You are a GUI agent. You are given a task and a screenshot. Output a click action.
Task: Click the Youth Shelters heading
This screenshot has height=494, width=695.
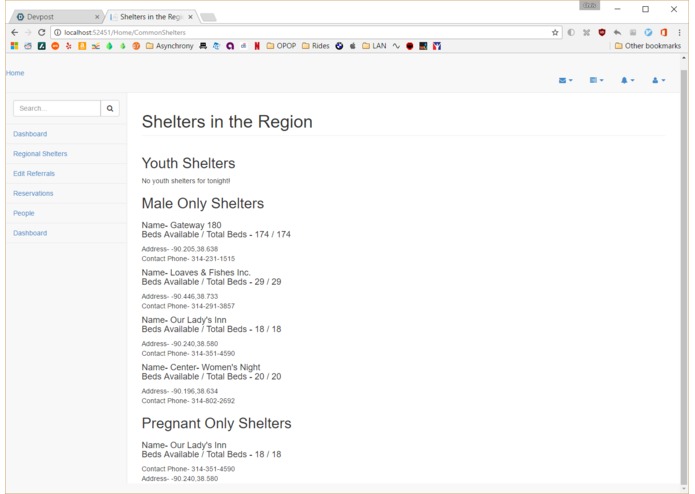point(188,163)
